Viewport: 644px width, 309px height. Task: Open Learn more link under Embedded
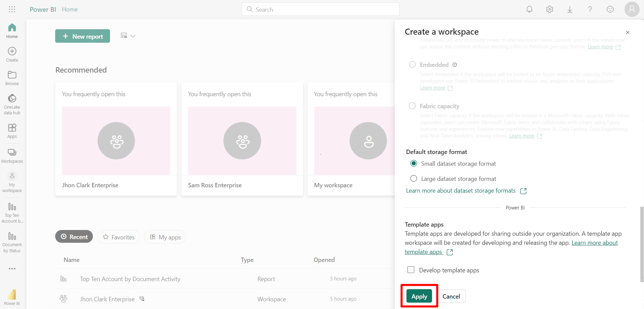[432, 88]
